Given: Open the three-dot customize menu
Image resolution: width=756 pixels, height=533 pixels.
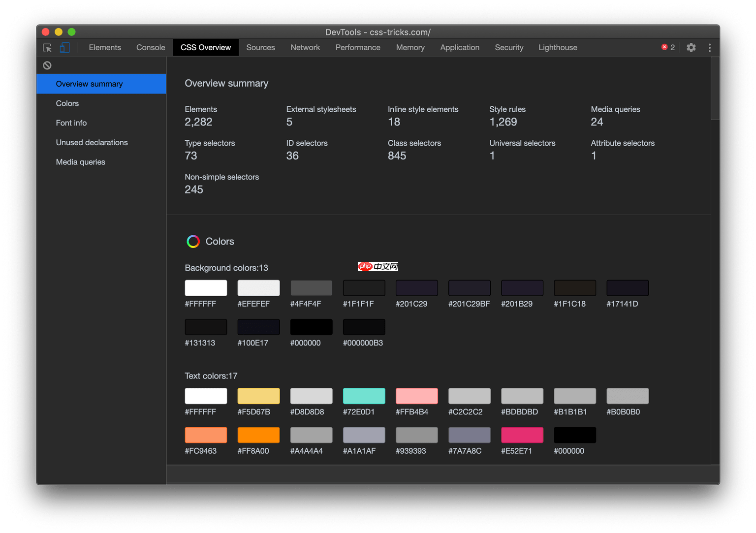Looking at the screenshot, I should 709,48.
